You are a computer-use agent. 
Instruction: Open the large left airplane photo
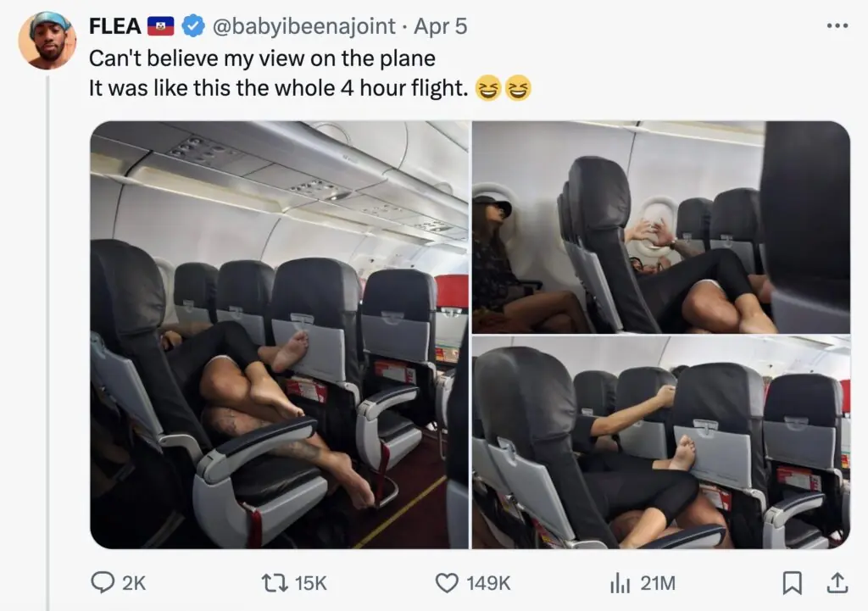280,335
